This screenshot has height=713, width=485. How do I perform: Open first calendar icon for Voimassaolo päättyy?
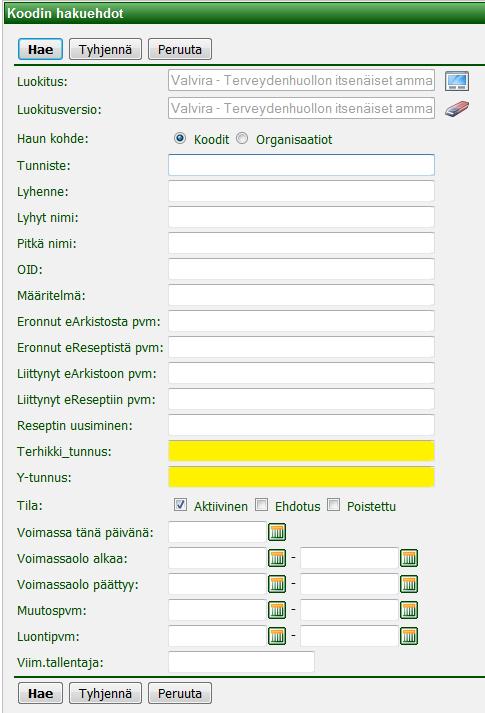click(277, 584)
